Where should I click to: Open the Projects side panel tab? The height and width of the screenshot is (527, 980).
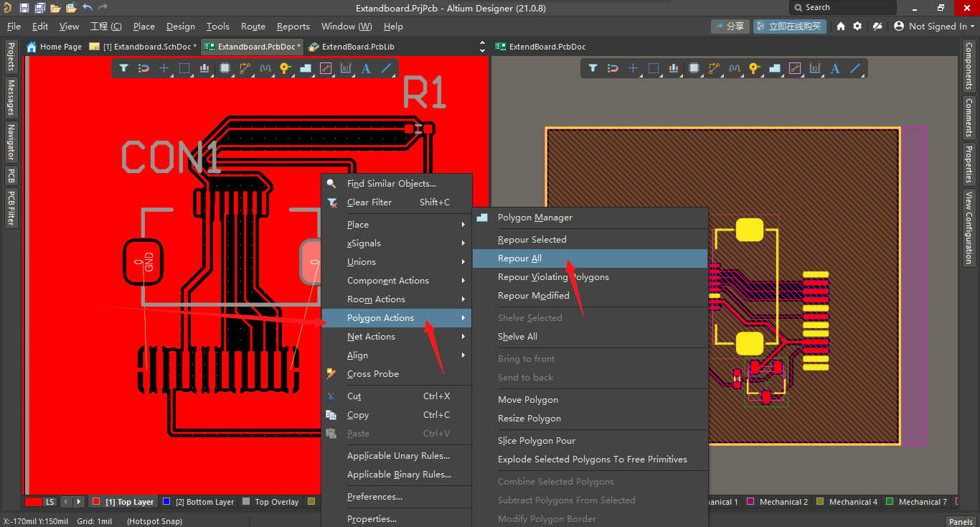11,56
